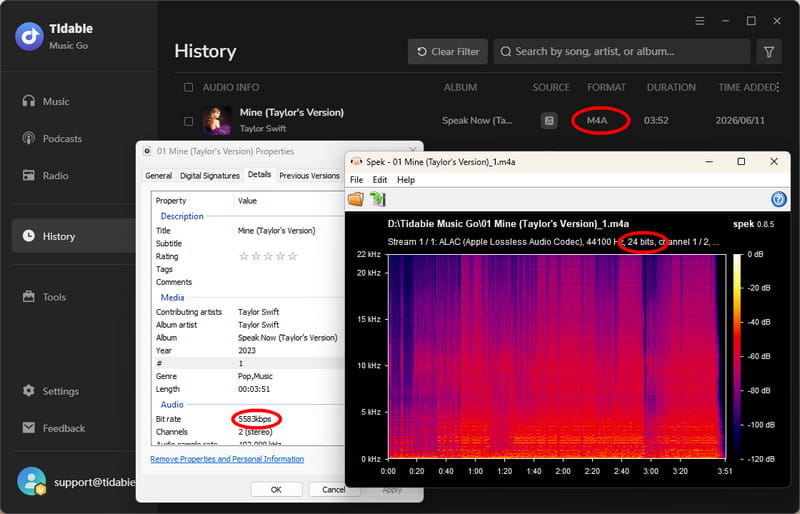800x514 pixels.
Task: Click the FORMAT column header
Action: [x=606, y=87]
